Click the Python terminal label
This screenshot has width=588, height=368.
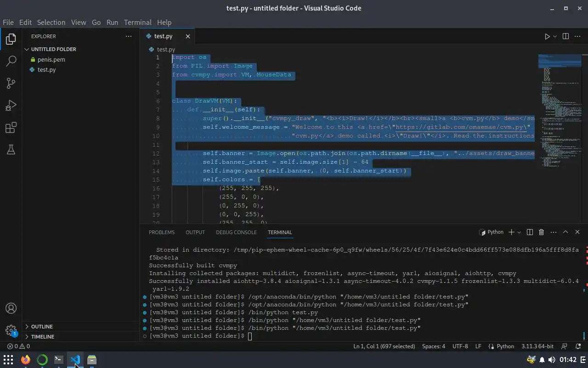491,232
